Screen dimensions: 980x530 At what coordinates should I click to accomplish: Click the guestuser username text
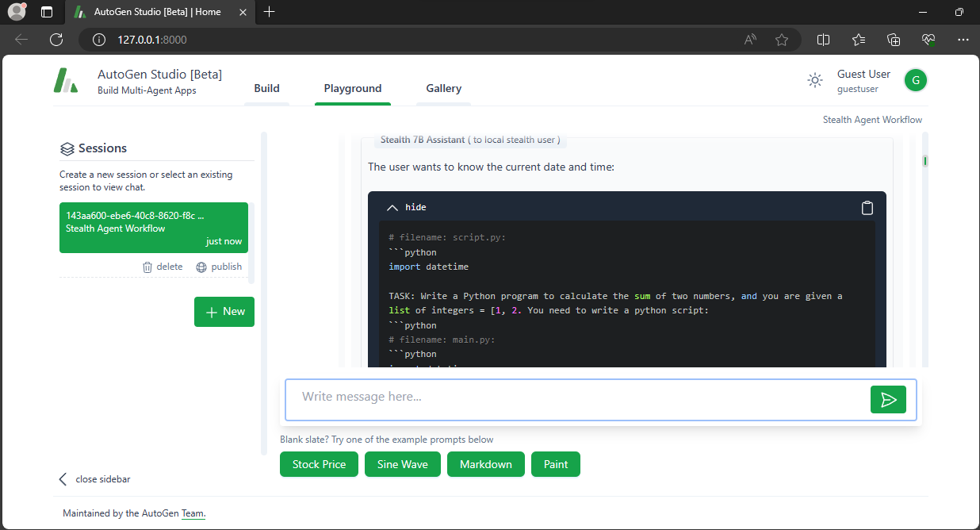point(858,90)
